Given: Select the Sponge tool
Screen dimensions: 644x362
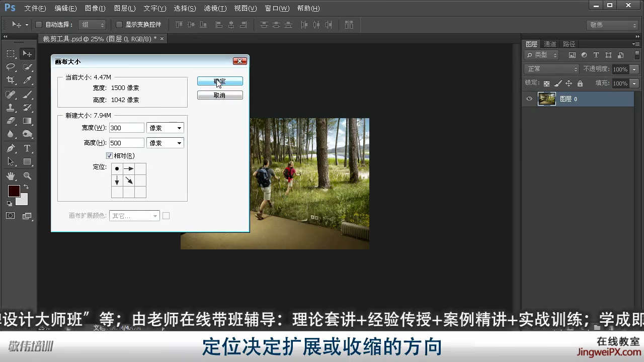Looking at the screenshot, I should 27,134.
